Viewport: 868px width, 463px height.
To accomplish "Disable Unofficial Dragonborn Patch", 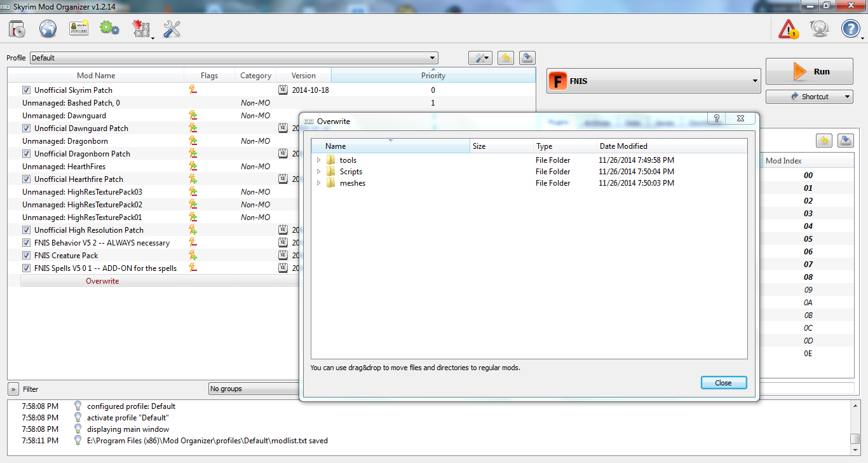I will coord(26,154).
